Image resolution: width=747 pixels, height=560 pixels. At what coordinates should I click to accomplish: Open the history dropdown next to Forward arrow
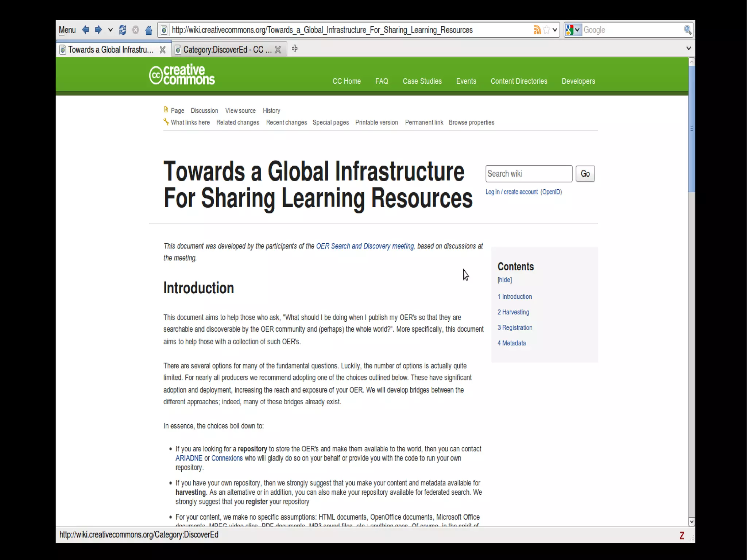click(111, 30)
